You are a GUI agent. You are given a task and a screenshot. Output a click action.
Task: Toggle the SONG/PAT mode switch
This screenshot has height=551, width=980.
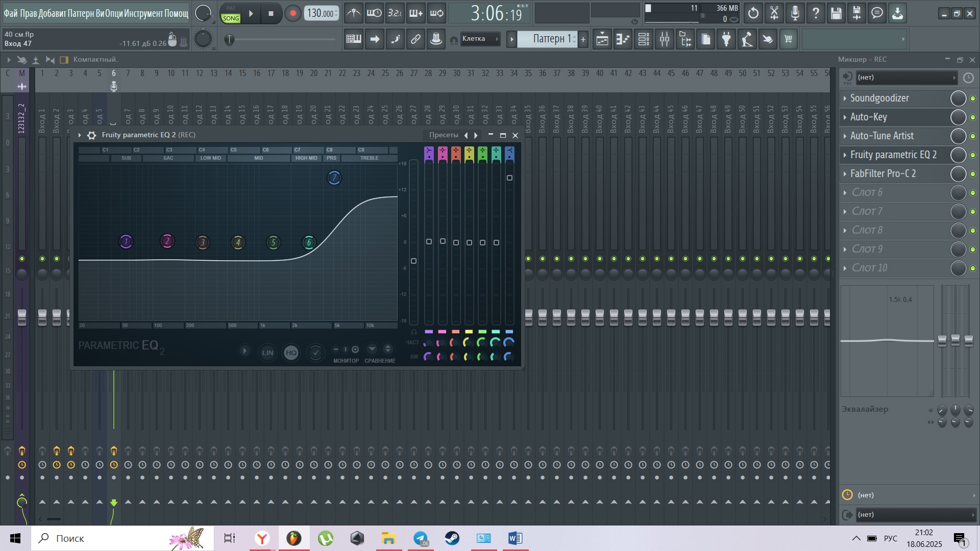[x=231, y=13]
